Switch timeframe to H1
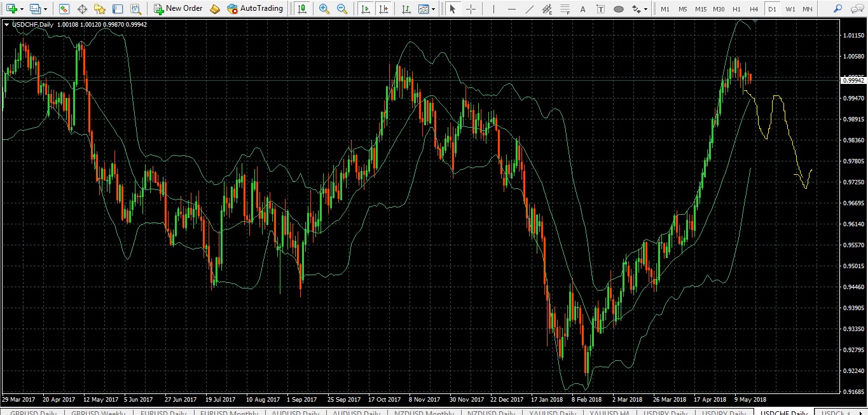This screenshot has width=868, height=415. click(736, 9)
